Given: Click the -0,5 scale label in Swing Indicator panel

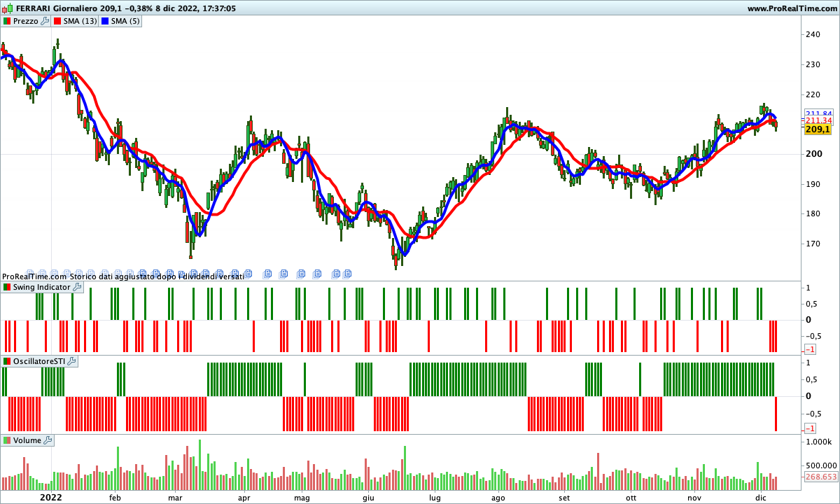Looking at the screenshot, I should (814, 335).
